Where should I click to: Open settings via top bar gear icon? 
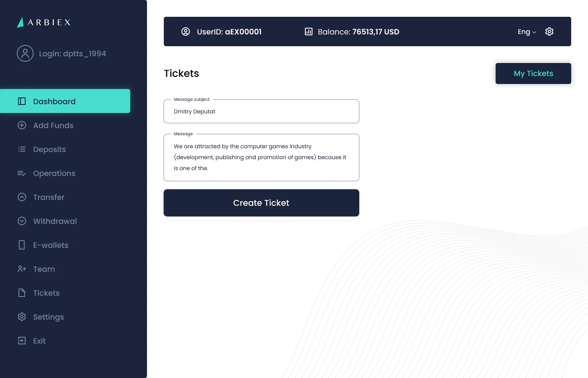(549, 31)
